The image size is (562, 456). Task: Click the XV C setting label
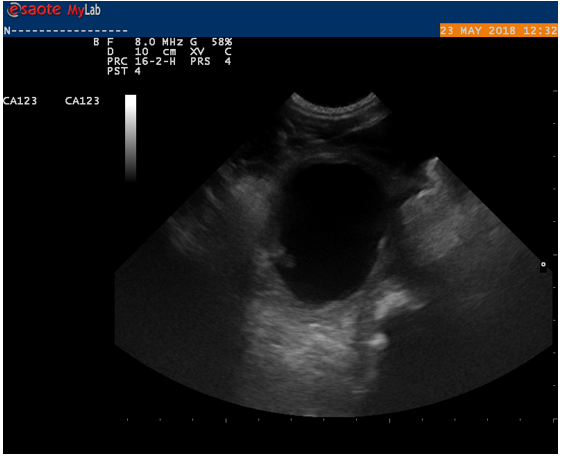(x=211, y=52)
